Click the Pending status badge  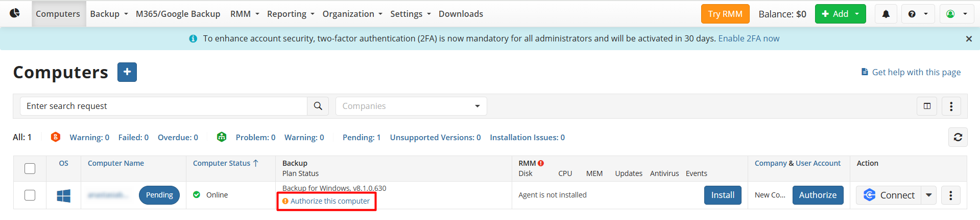[159, 195]
